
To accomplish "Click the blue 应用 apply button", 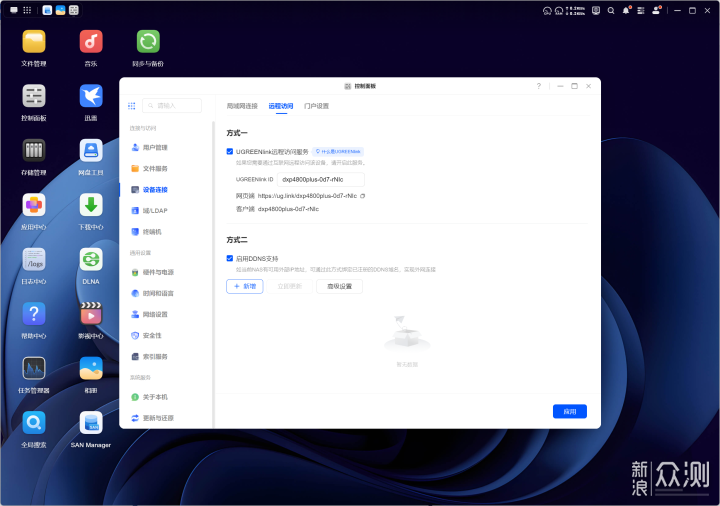I will point(570,411).
